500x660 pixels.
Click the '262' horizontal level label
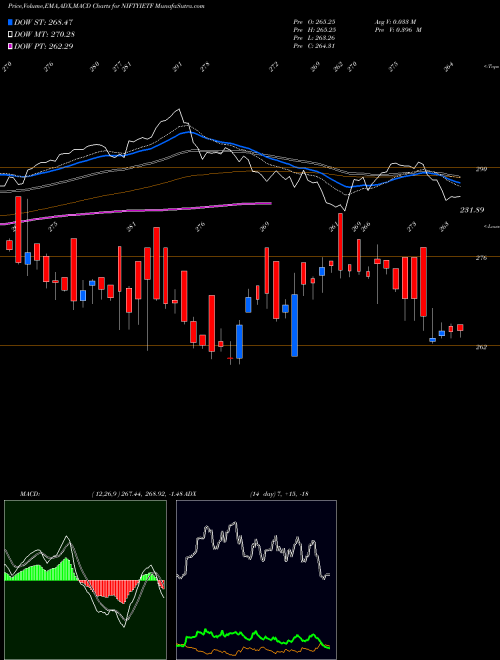pos(481,347)
